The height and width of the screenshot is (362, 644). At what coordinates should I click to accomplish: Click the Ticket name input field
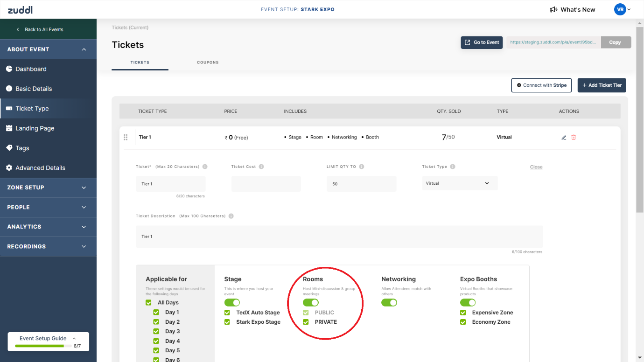pyautogui.click(x=171, y=184)
